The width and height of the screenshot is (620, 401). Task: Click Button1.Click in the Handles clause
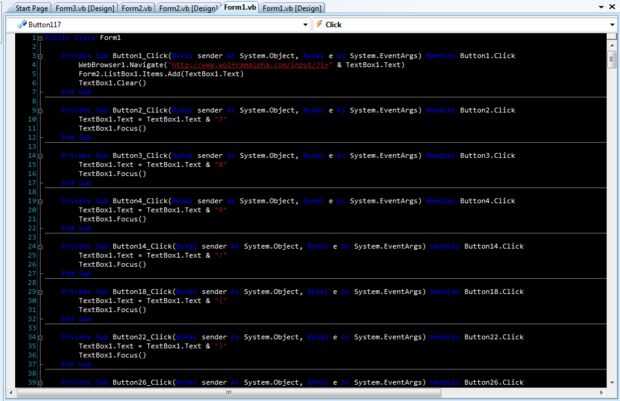487,56
